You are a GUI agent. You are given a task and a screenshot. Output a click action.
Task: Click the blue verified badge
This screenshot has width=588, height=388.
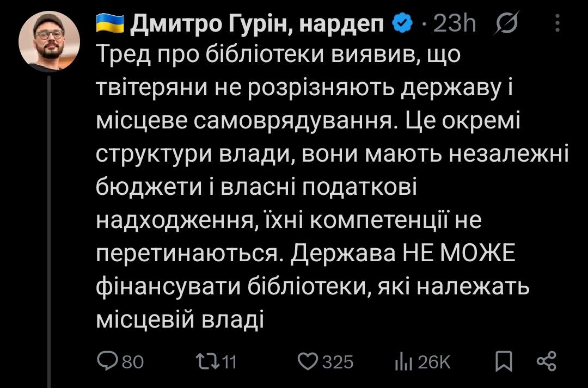click(x=402, y=23)
